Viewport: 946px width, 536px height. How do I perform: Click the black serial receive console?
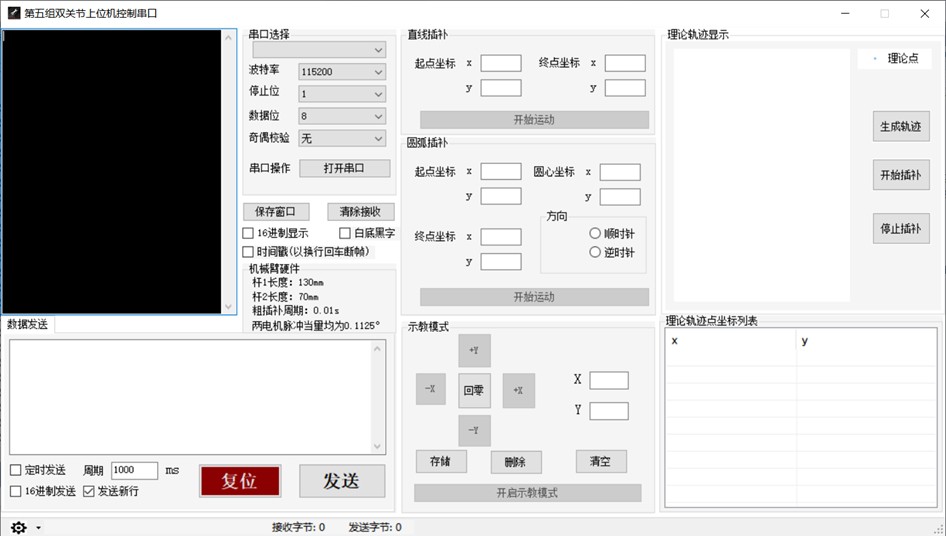[112, 172]
